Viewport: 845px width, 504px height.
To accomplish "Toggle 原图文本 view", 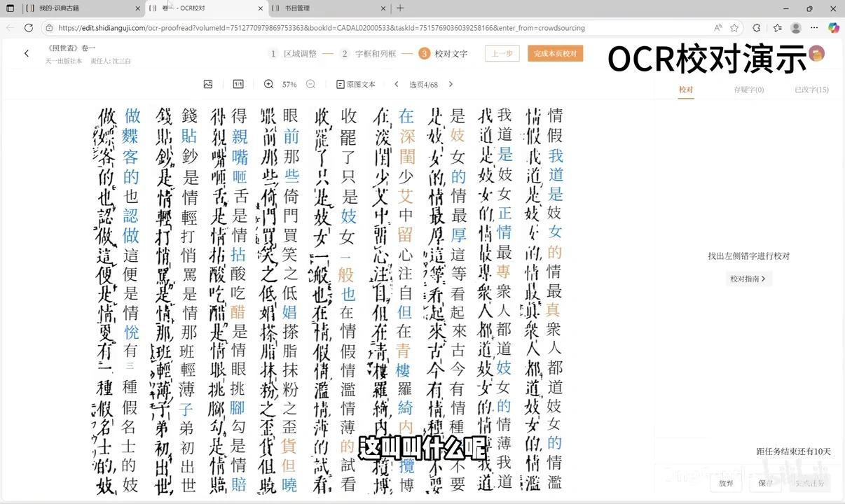I will [x=356, y=84].
